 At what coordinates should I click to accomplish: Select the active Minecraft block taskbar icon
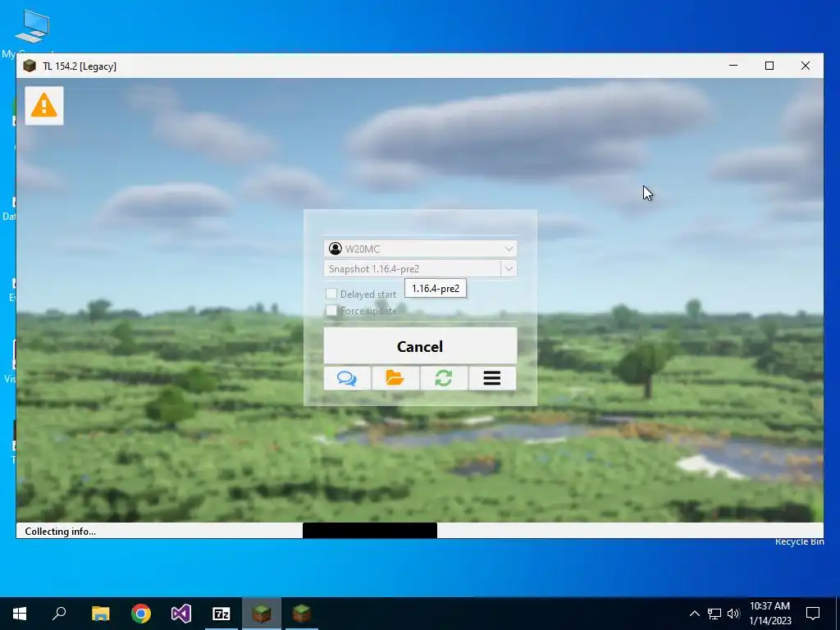tap(262, 614)
